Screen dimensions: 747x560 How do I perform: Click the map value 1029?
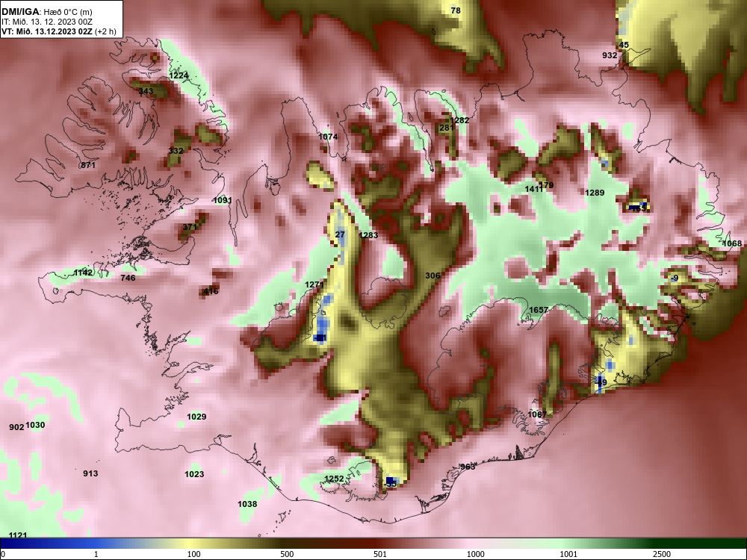(196, 417)
